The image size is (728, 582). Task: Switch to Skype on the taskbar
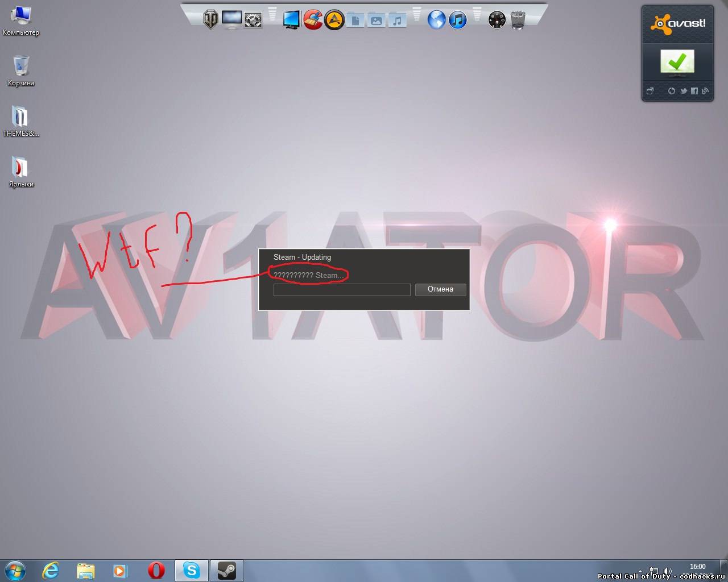192,571
